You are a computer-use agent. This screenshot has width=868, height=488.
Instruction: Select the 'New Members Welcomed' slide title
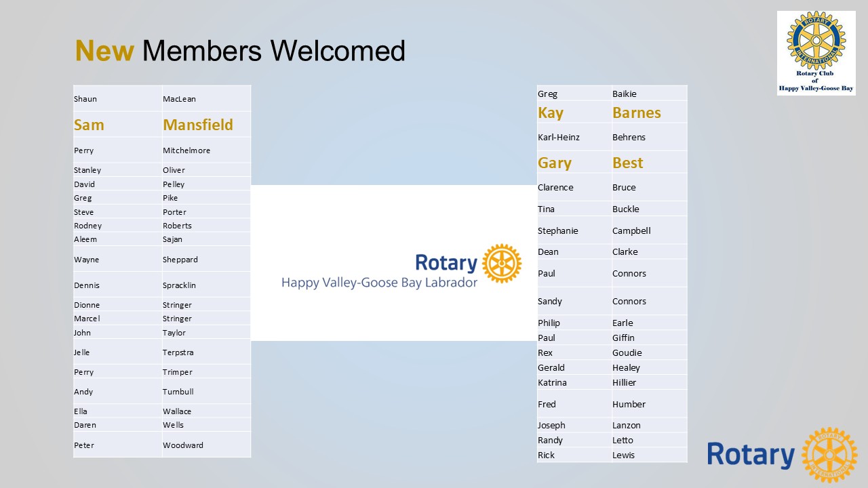tap(240, 51)
